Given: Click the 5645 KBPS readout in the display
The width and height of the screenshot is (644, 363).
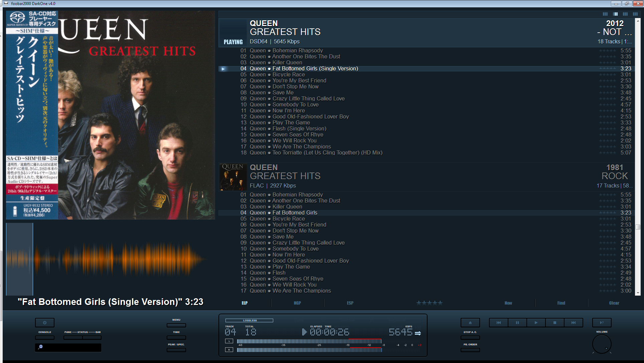Looking at the screenshot, I should point(400,332).
